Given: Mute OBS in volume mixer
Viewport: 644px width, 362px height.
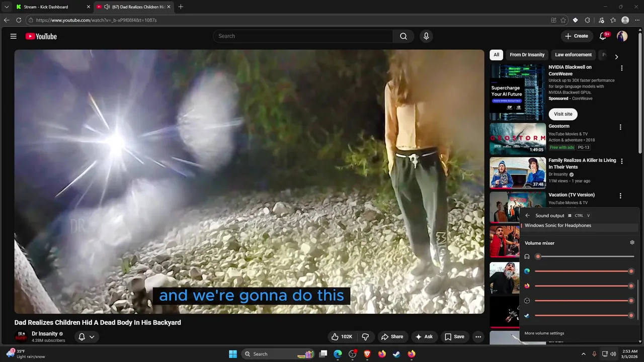Looking at the screenshot, I should (527, 301).
